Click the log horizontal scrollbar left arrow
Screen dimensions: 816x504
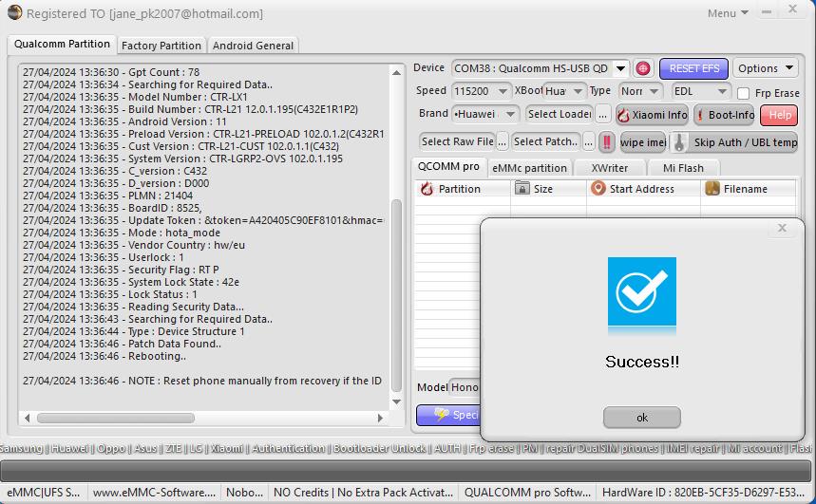tap(27, 418)
